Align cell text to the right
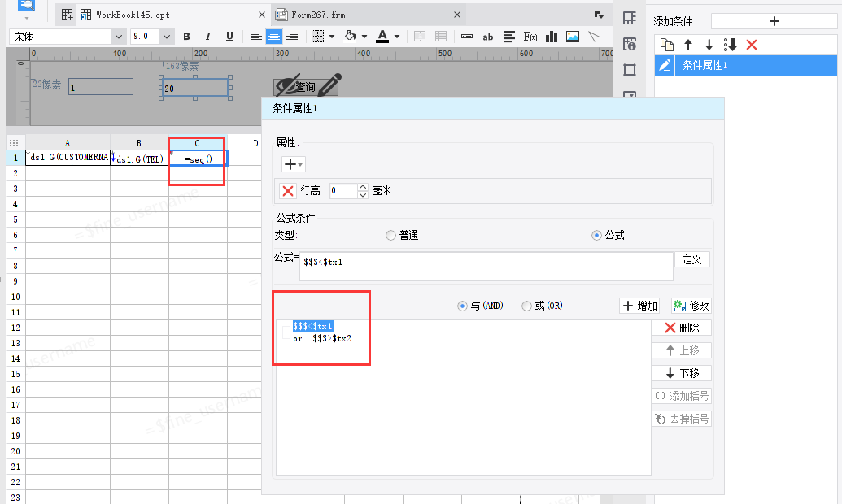Image resolution: width=842 pixels, height=504 pixels. (292, 37)
